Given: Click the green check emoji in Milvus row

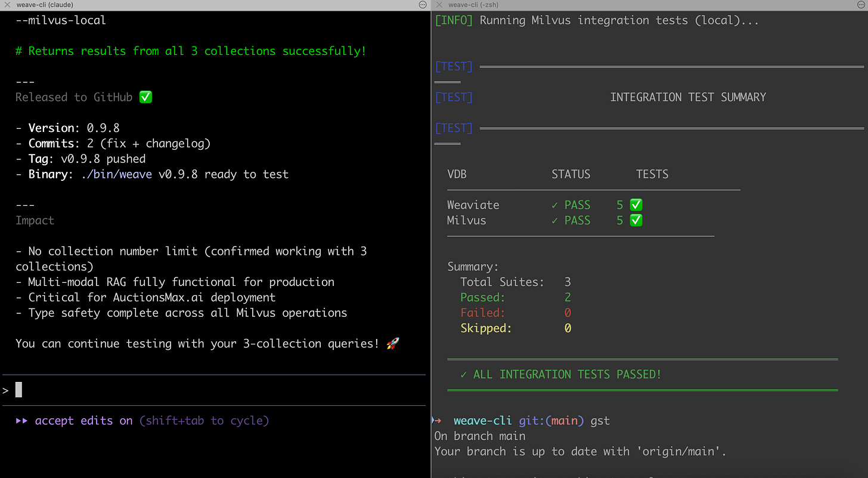Looking at the screenshot, I should tap(636, 220).
